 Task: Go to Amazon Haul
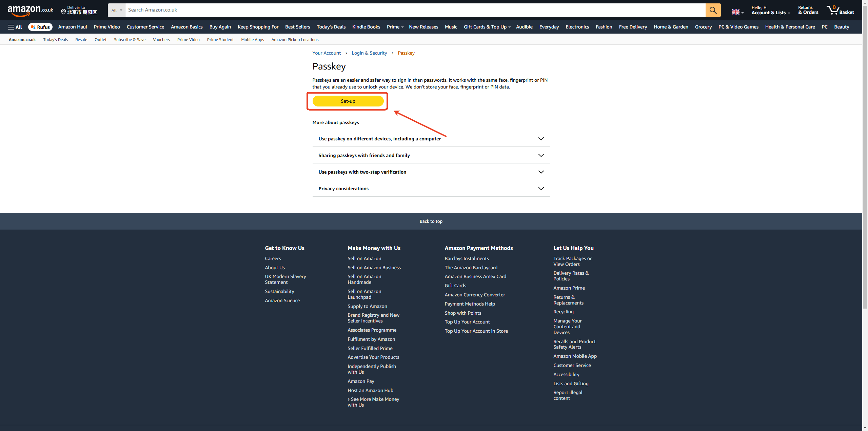tap(73, 27)
